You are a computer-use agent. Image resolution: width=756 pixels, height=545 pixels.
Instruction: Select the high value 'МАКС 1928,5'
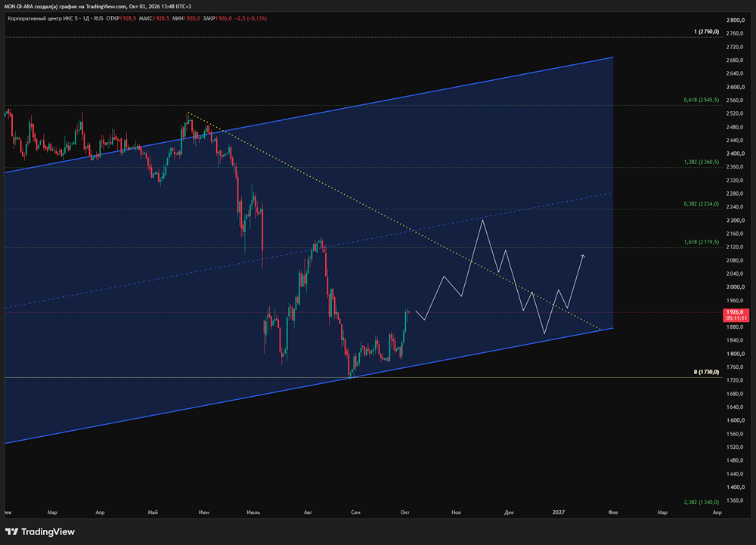coord(153,18)
